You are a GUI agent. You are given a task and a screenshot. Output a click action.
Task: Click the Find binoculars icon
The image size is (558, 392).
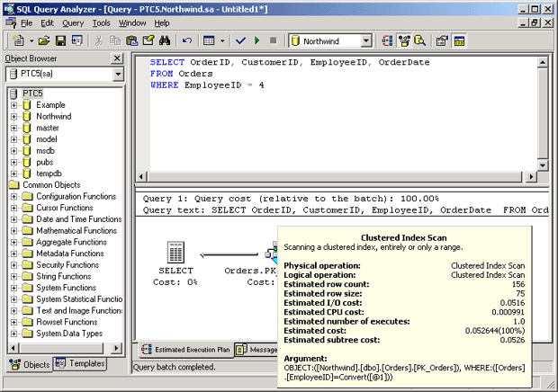(x=165, y=41)
